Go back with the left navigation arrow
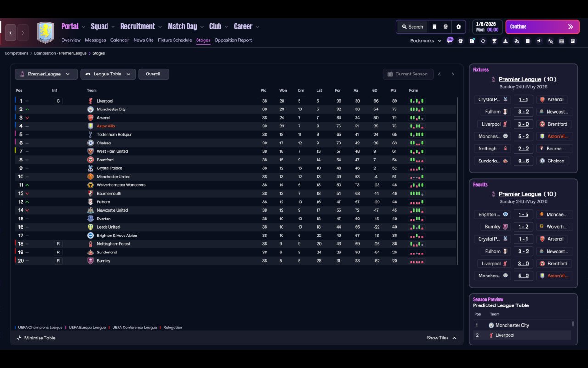Viewport: 588px width, 368px height. [x=11, y=33]
